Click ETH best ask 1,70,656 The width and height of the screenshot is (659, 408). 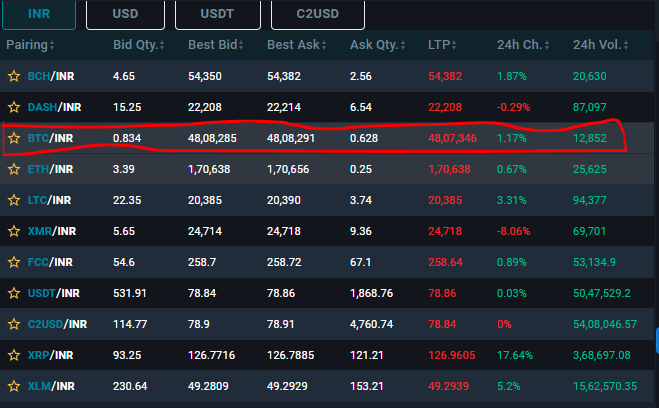tap(288, 169)
